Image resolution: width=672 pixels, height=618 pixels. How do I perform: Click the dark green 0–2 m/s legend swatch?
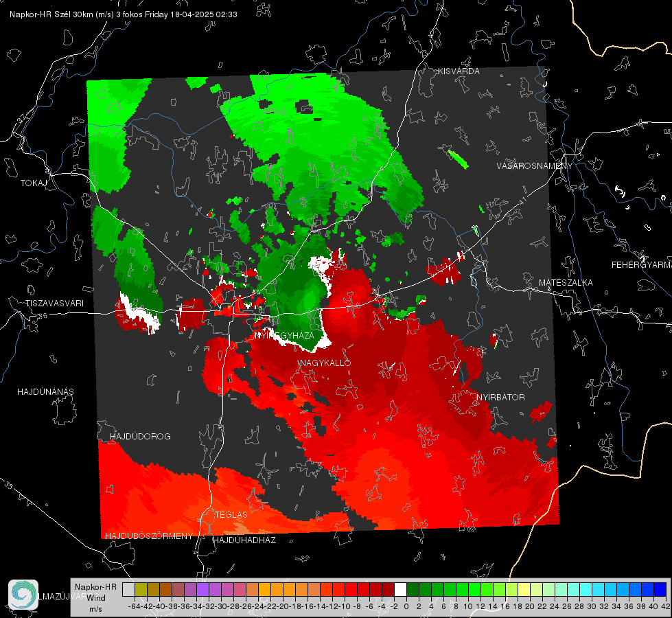pyautogui.click(x=413, y=590)
